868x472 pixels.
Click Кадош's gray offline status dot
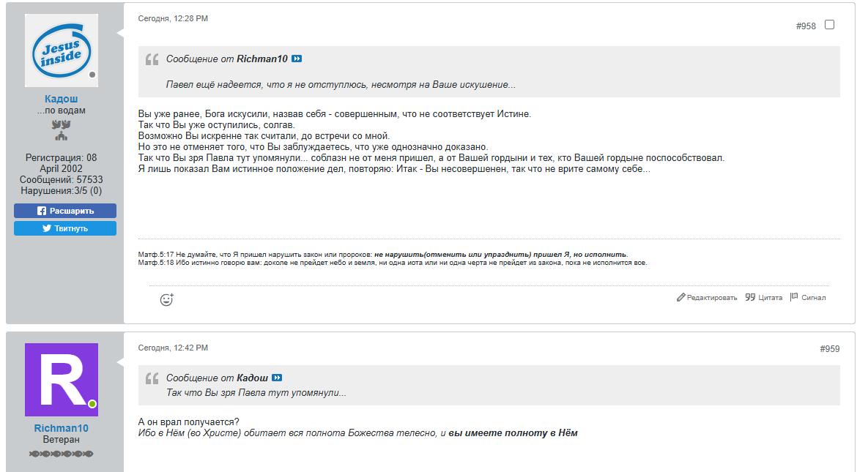[92, 75]
